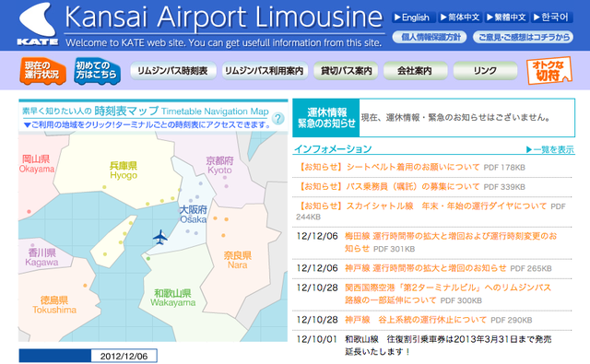The image size is (590, 364).
Task: Switch language to 繁體中文
Action: (x=506, y=18)
